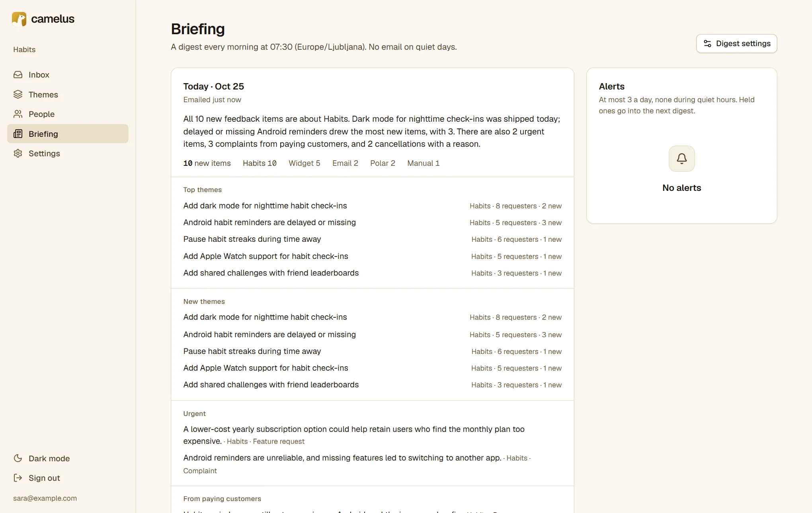This screenshot has width=812, height=513.
Task: Click the Inbox tray icon
Action: pyautogui.click(x=18, y=75)
